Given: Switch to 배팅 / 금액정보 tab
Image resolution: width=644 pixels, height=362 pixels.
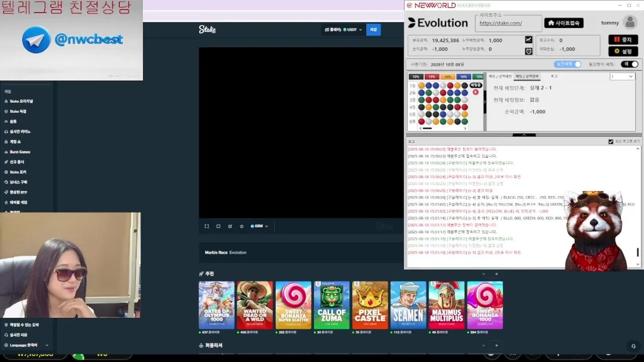Looking at the screenshot, I should pyautogui.click(x=527, y=76).
